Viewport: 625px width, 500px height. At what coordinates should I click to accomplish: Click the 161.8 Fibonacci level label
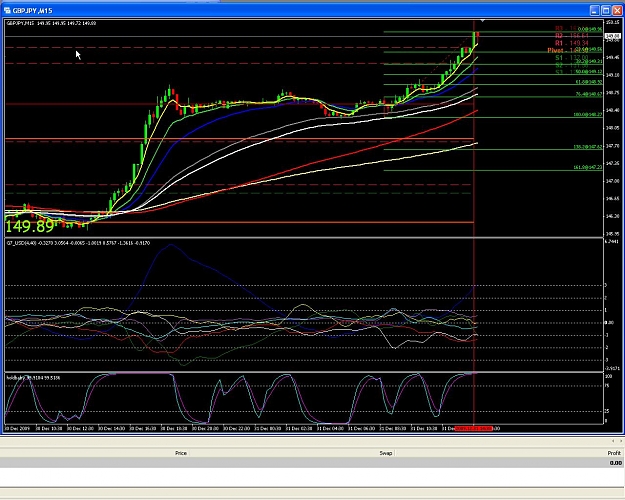pyautogui.click(x=588, y=167)
